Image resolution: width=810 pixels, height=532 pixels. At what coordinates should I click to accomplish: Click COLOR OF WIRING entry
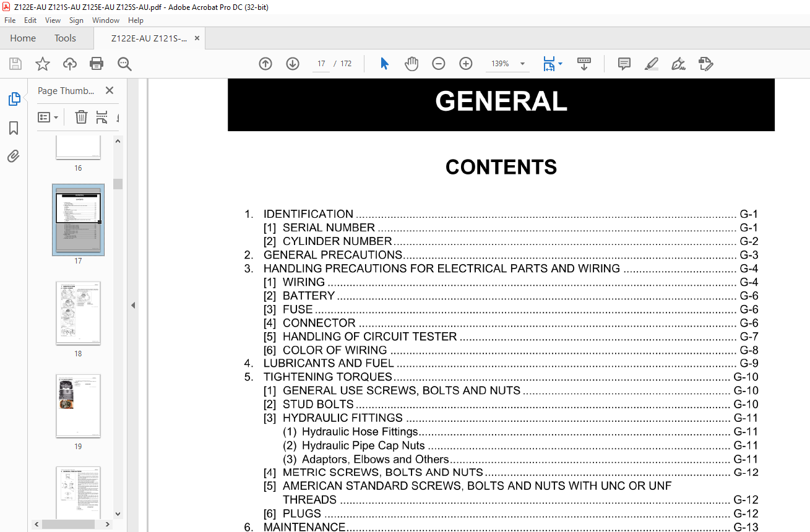point(511,350)
